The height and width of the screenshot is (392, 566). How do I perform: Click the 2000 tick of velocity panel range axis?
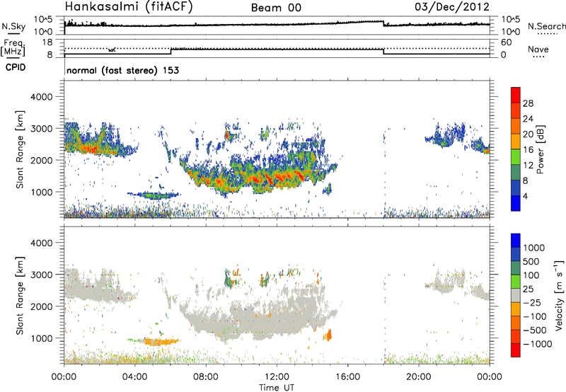41,306
